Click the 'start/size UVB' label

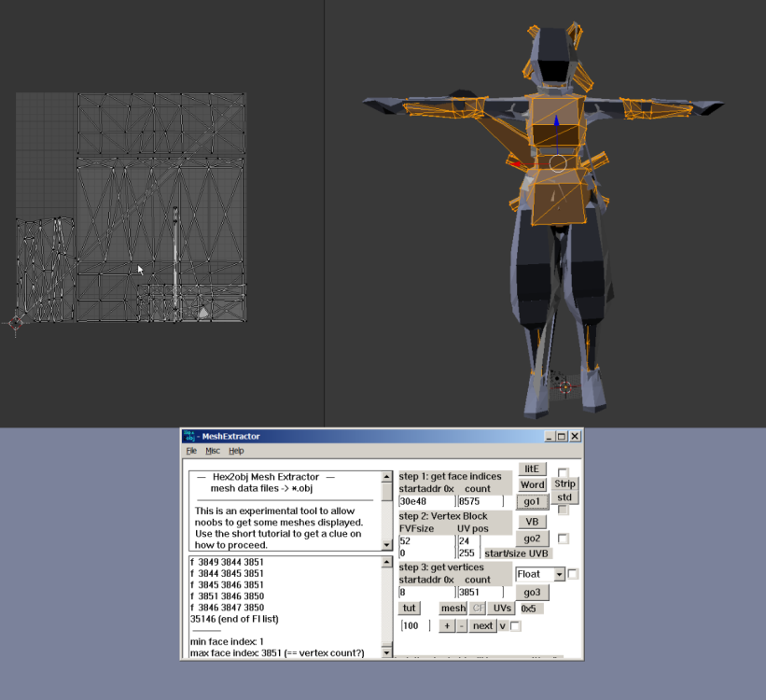[516, 553]
